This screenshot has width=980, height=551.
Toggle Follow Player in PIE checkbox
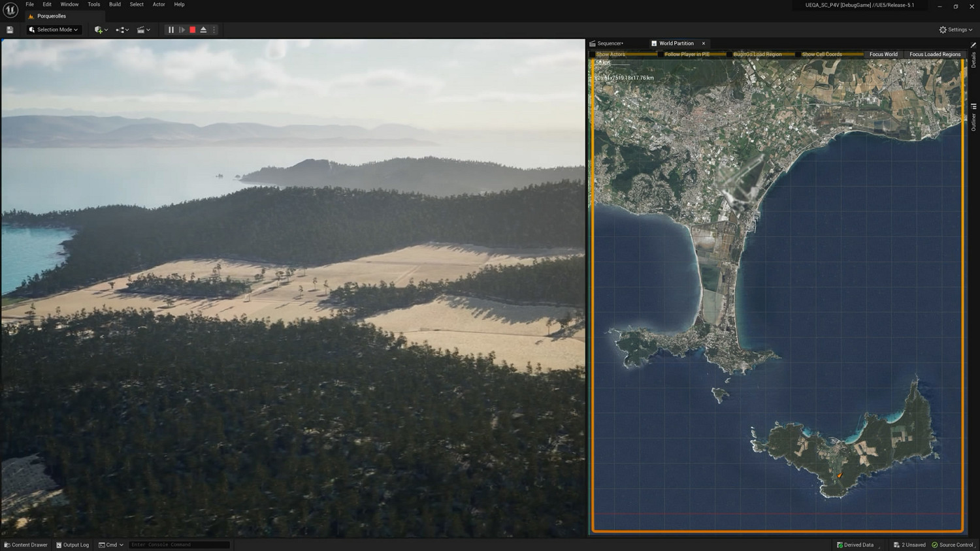[661, 55]
